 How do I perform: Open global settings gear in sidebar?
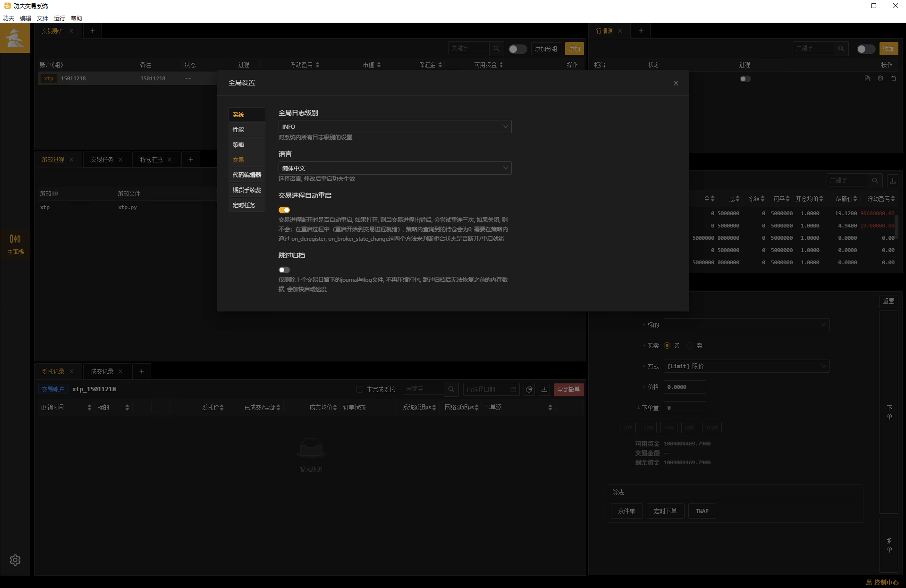click(15, 559)
